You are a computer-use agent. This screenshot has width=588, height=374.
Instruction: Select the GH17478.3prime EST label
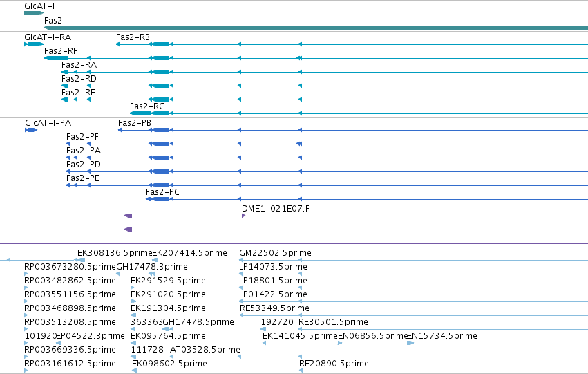click(152, 267)
